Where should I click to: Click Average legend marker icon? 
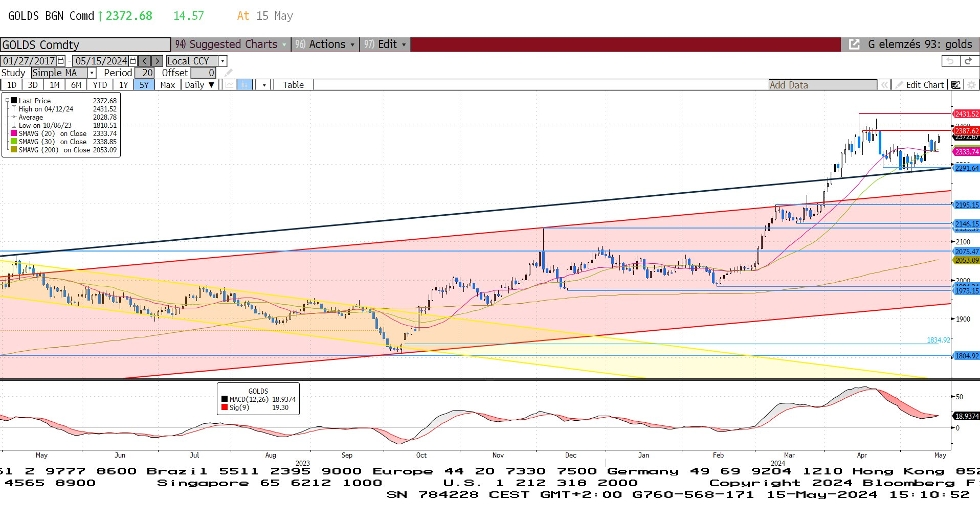coord(14,117)
